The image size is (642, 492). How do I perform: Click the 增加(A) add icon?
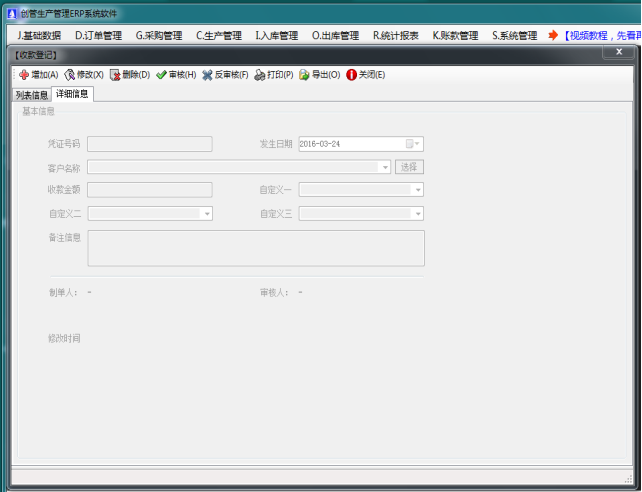(24, 75)
